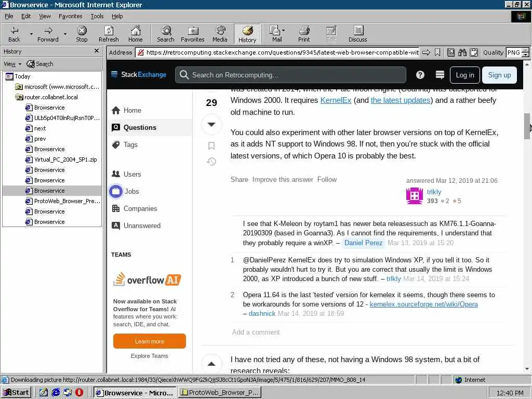The width and height of the screenshot is (532, 399).
Task: Open the Back history dropdown arrow
Action: 31,34
